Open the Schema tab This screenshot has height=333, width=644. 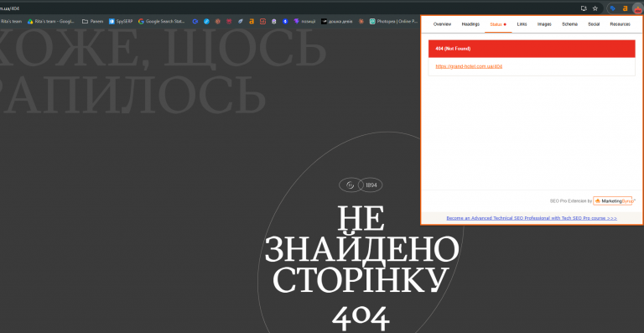(569, 24)
